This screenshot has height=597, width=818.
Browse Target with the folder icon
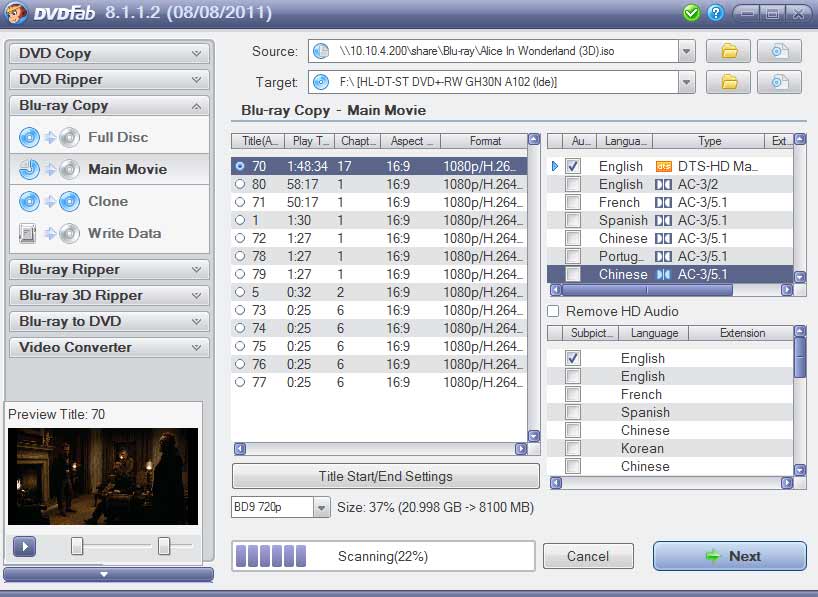coord(728,82)
